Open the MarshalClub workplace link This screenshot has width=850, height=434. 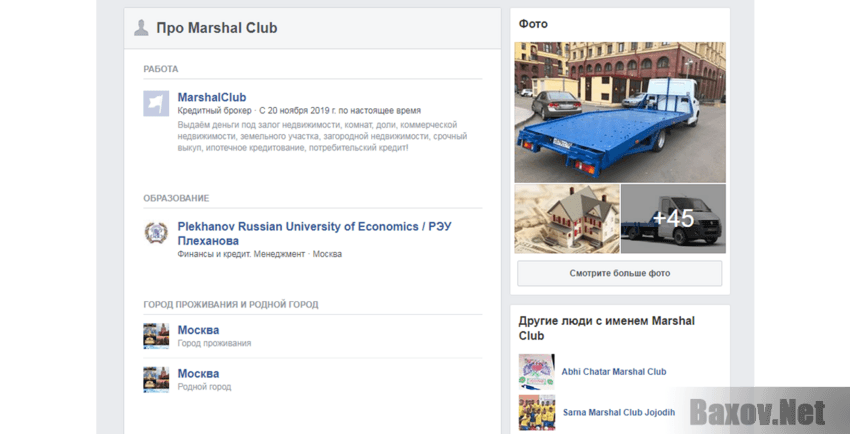point(212,98)
